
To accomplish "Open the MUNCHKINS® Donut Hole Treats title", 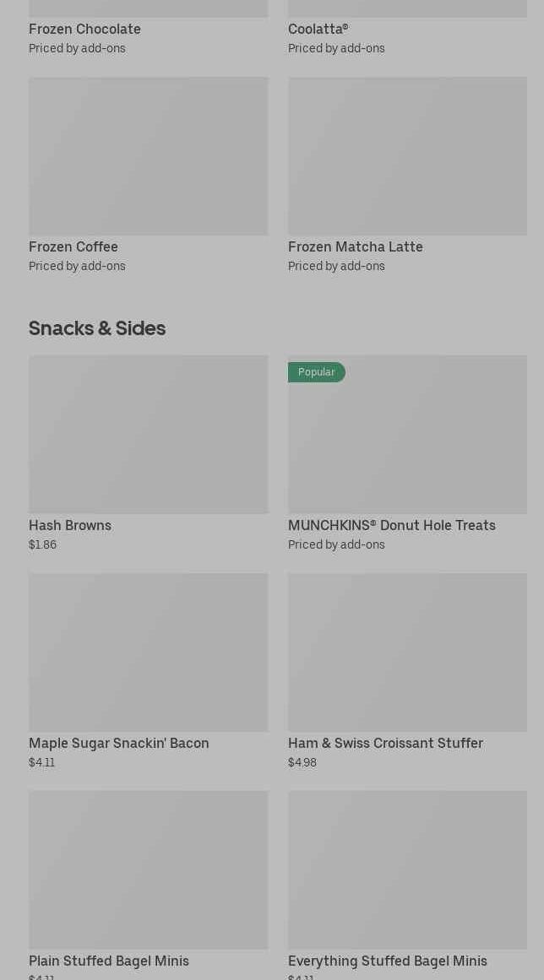I will [x=391, y=526].
